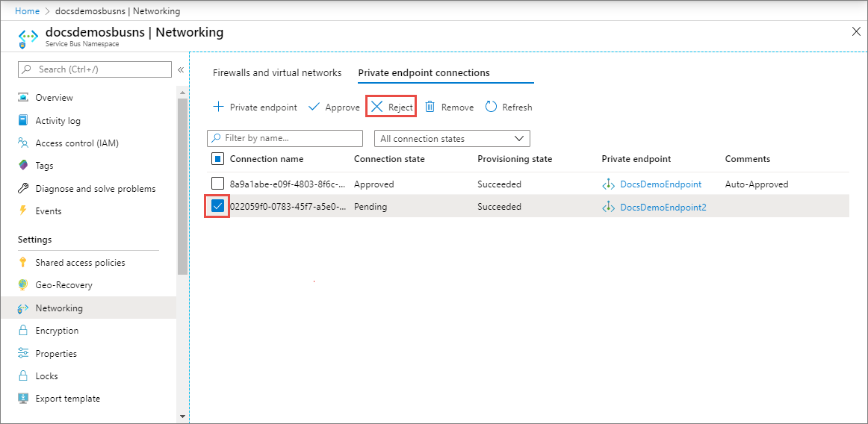Close the Networking blade
868x424 pixels.
tap(855, 31)
